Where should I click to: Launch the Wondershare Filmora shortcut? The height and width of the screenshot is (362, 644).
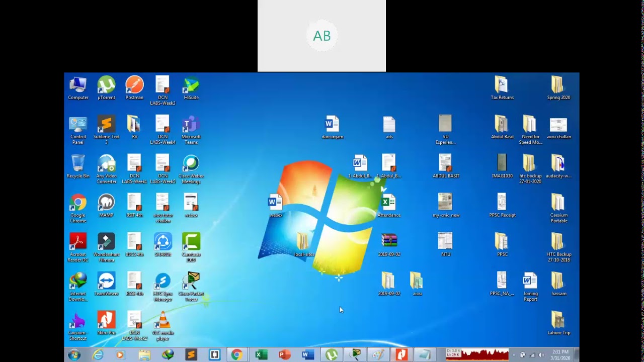tap(106, 248)
